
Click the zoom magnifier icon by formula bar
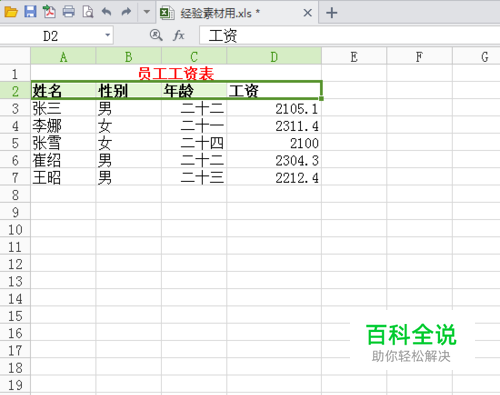click(156, 35)
